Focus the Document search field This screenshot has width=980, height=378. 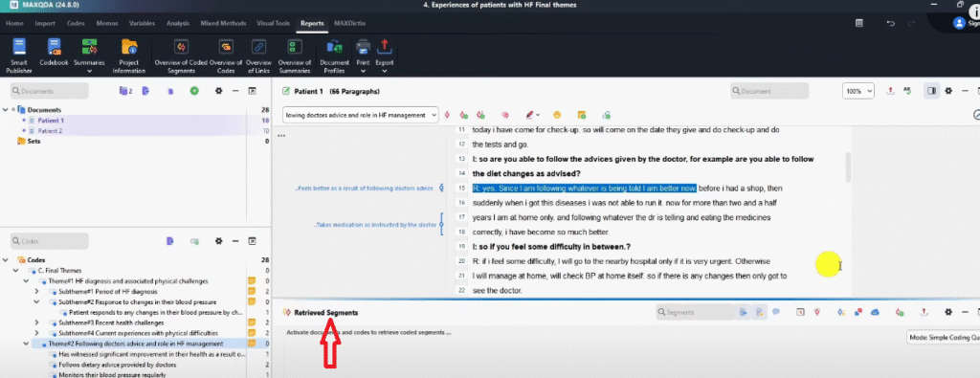(769, 91)
